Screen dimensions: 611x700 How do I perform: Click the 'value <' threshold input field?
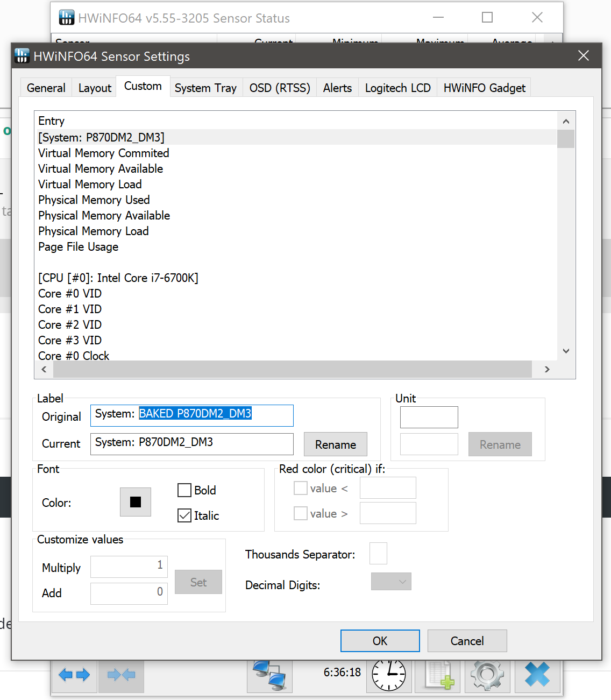click(388, 488)
